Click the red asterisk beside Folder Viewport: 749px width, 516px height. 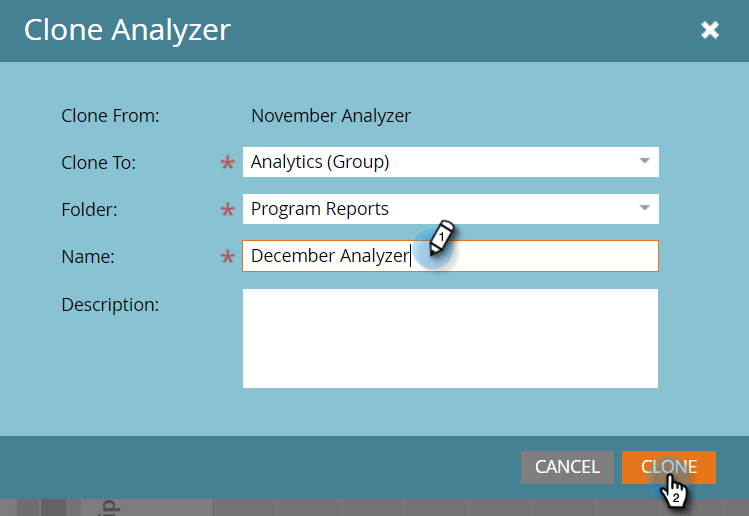(227, 210)
